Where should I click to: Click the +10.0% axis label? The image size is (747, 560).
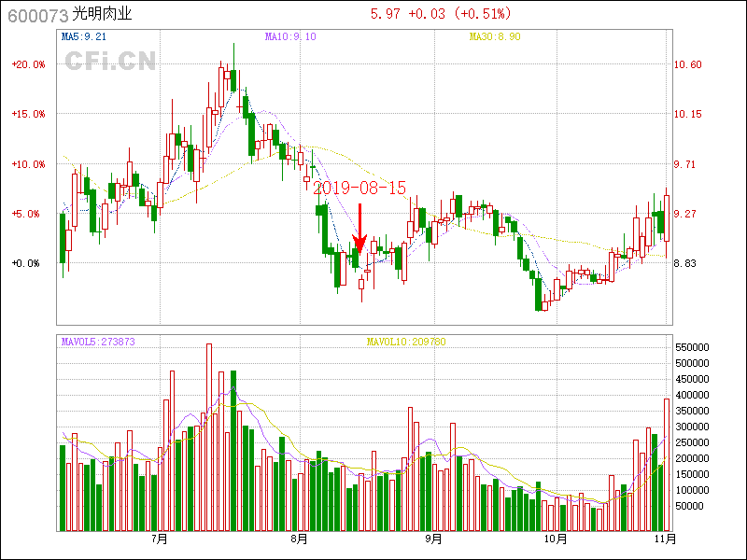click(x=28, y=164)
